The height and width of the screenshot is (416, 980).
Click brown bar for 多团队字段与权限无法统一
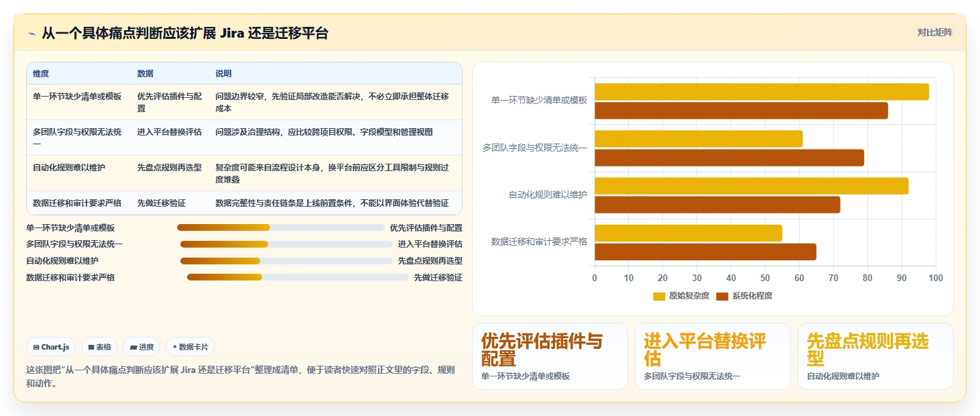click(x=729, y=158)
